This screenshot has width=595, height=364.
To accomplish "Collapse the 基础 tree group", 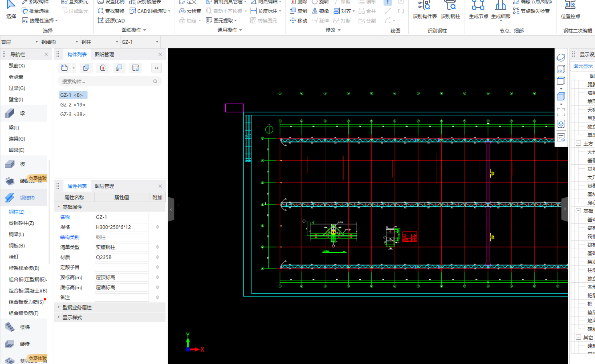I will [x=578, y=211].
